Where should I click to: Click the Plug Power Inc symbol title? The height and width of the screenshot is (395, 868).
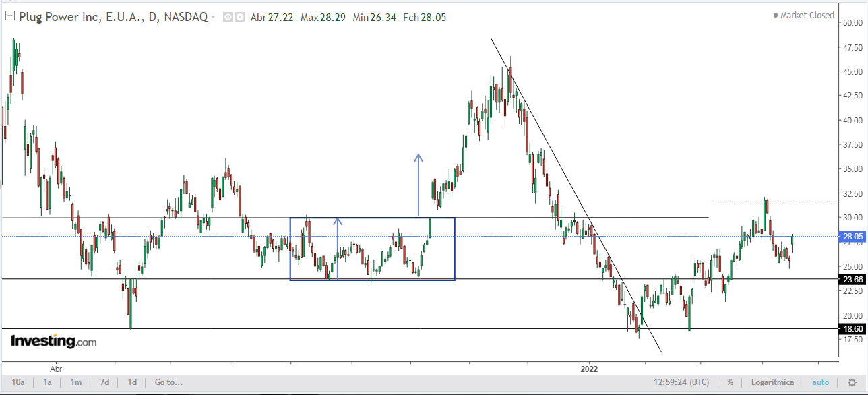pos(113,17)
